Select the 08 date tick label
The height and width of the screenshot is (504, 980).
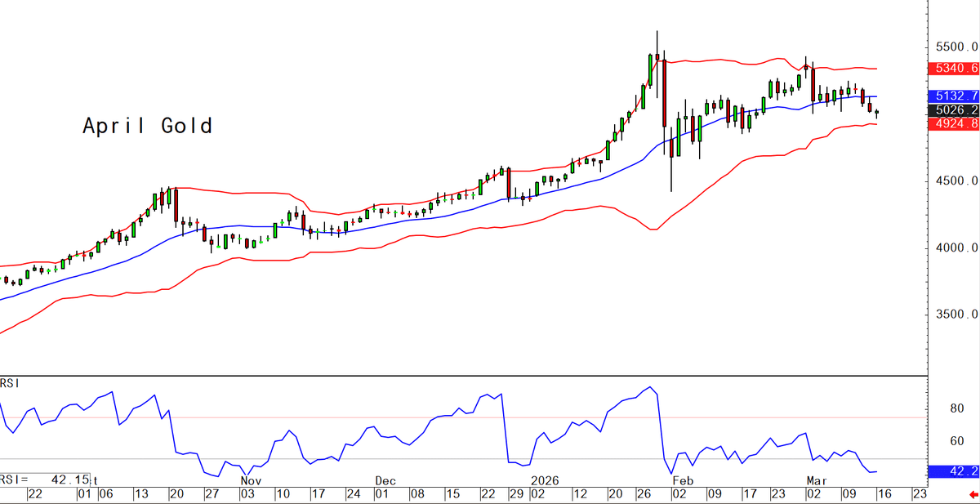(x=416, y=495)
